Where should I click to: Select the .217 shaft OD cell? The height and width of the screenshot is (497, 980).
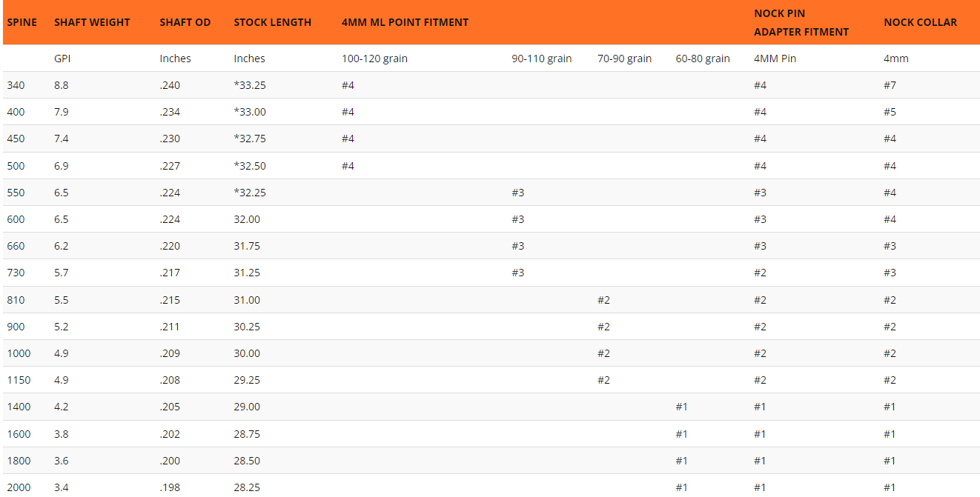pyautogui.click(x=170, y=273)
